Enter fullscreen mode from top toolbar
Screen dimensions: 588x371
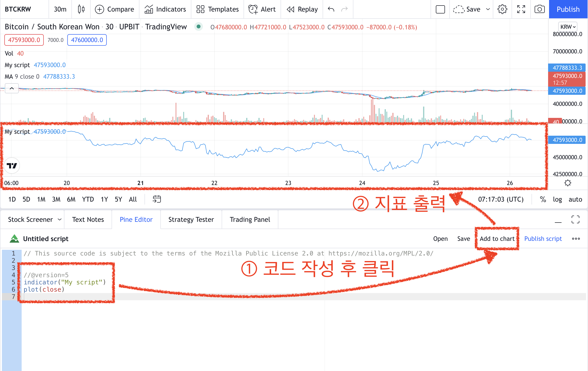521,9
